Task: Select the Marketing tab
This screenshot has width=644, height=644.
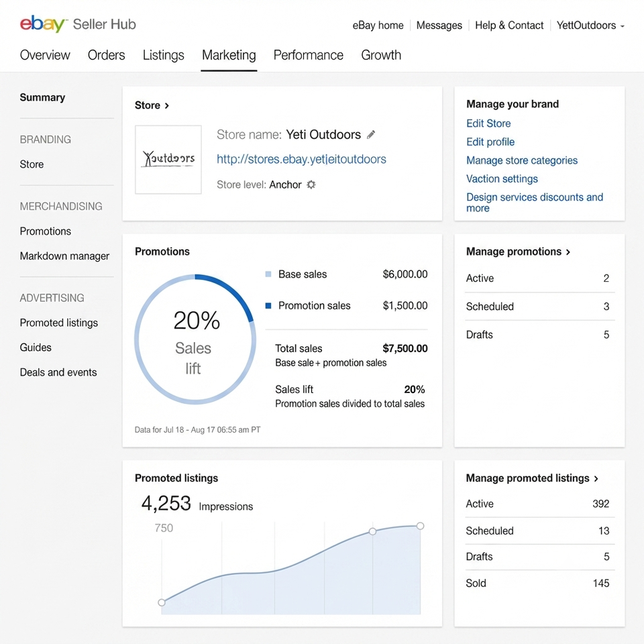Action: coord(229,55)
